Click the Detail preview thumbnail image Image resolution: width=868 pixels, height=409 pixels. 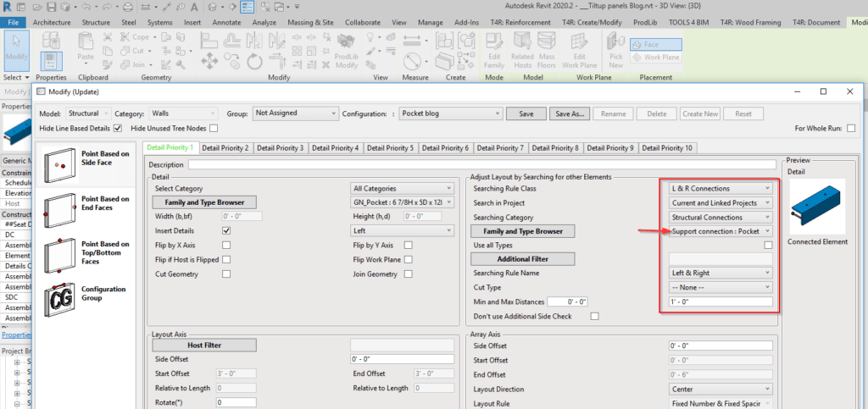tap(817, 206)
